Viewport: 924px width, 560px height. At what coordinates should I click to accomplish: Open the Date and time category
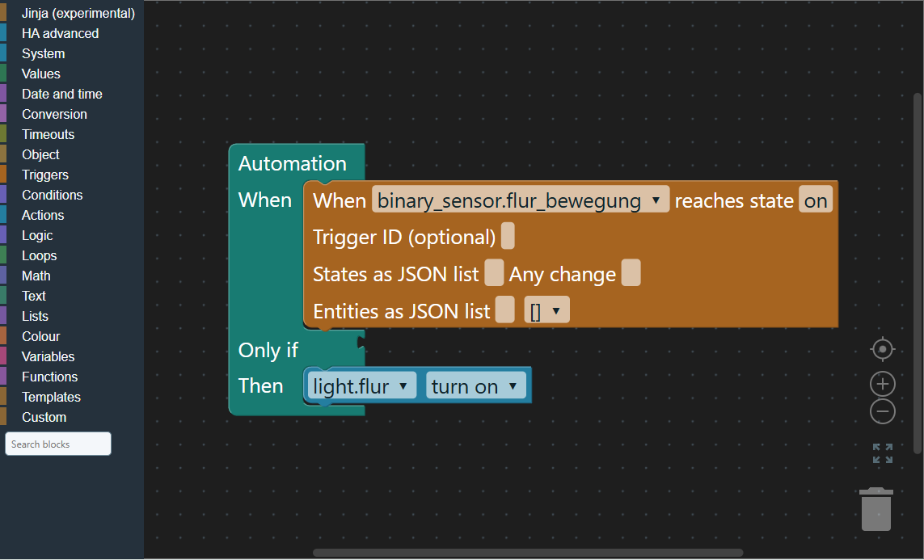[x=72, y=95]
